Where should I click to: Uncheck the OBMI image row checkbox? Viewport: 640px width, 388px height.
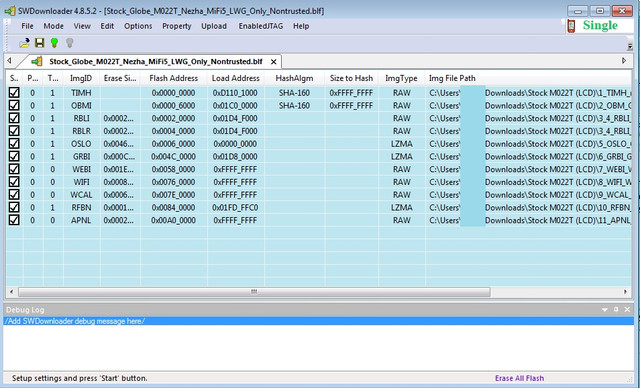14,105
